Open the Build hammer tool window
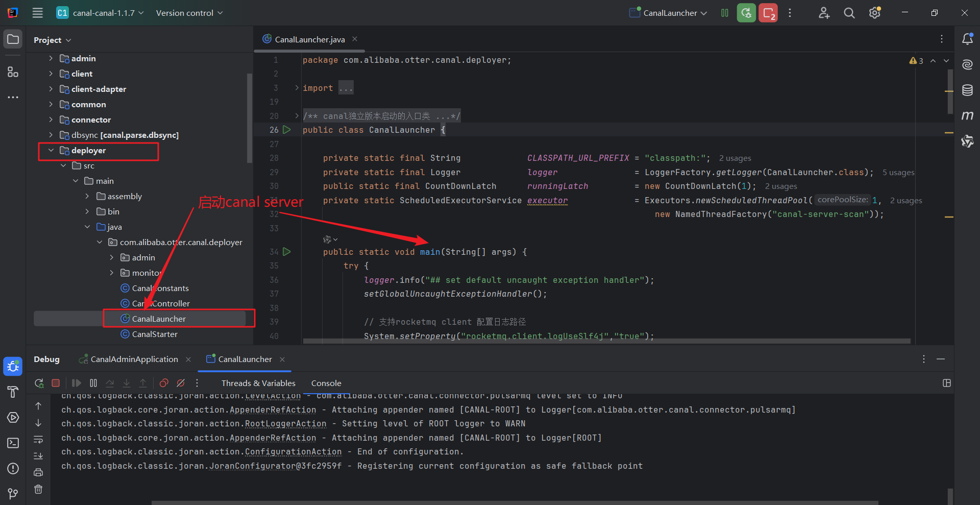 click(13, 392)
